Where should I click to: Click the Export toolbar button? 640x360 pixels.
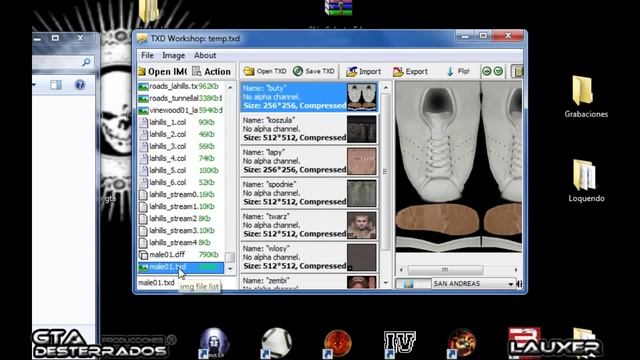click(411, 71)
